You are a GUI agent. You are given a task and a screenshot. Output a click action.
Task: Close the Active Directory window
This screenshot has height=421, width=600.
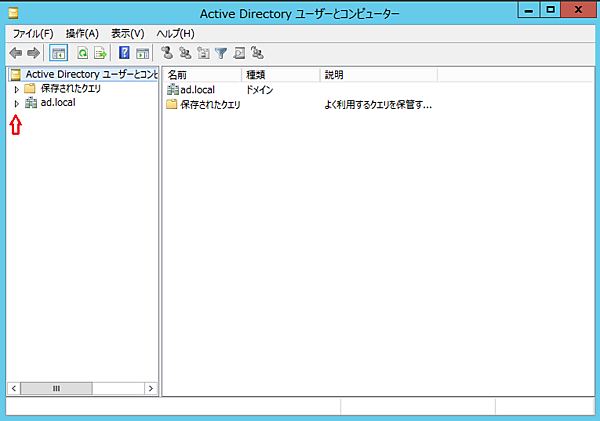(x=578, y=10)
